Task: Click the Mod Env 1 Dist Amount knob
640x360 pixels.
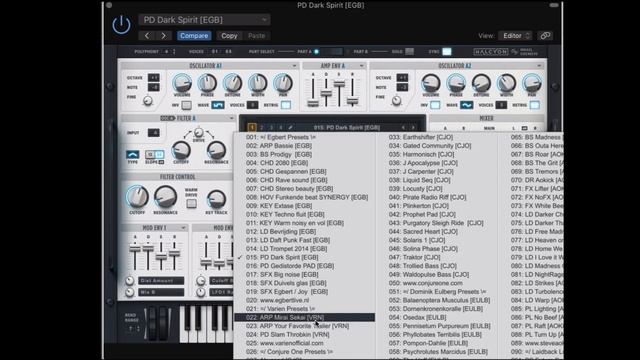Action: pyautogui.click(x=130, y=281)
